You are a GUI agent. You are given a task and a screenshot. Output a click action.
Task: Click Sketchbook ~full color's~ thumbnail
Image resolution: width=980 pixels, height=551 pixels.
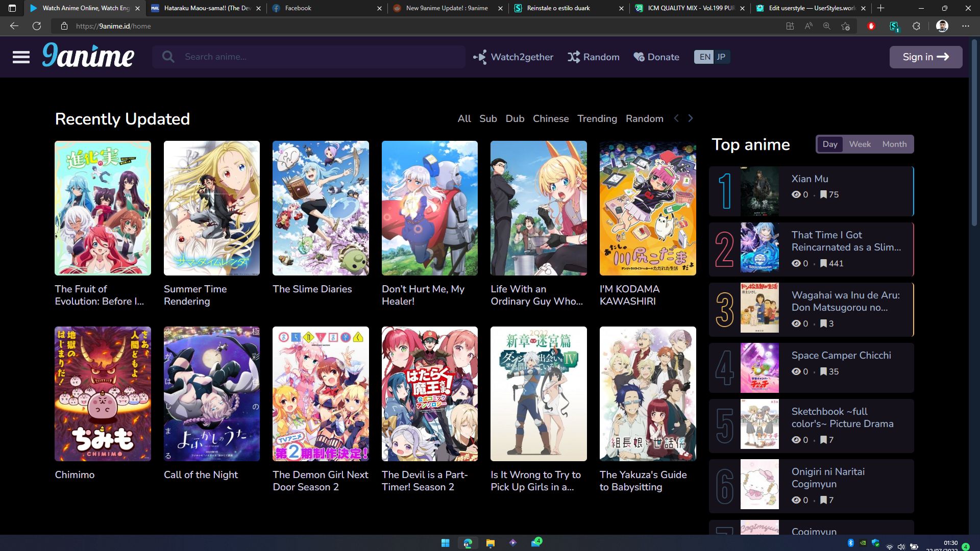[x=759, y=424]
